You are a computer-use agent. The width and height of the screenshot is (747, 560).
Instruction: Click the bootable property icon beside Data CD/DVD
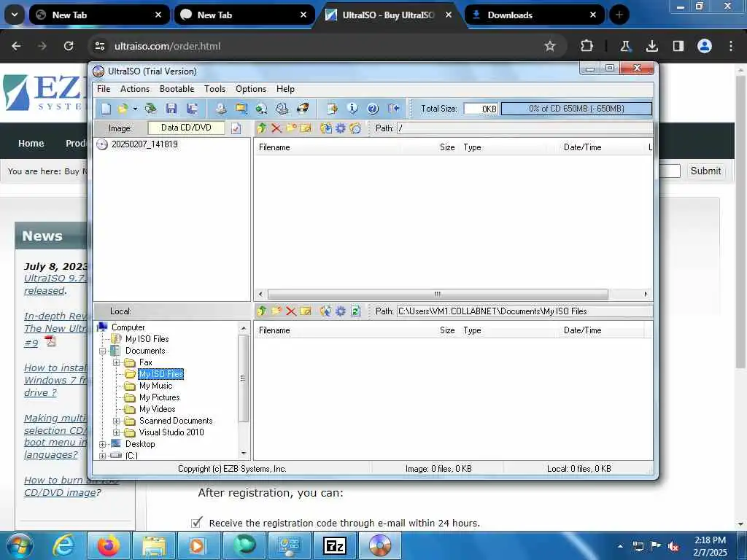point(236,128)
